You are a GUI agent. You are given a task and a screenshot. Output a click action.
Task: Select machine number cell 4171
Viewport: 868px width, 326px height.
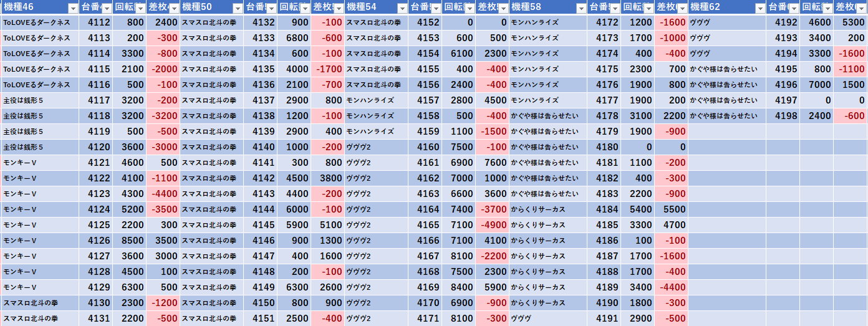point(425,319)
